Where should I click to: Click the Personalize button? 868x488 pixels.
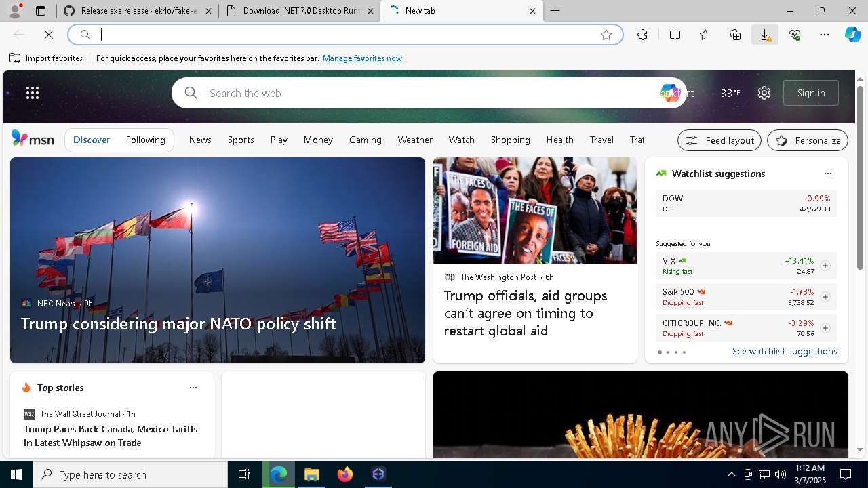(x=808, y=140)
